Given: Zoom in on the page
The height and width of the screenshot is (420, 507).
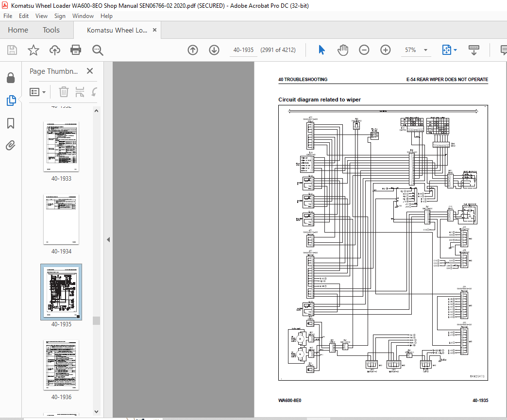Looking at the screenshot, I should point(386,50).
